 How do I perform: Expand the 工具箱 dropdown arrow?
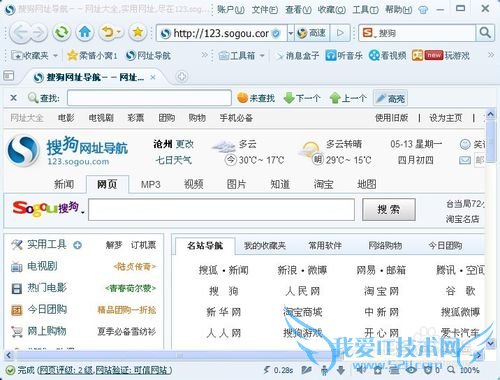(x=262, y=56)
